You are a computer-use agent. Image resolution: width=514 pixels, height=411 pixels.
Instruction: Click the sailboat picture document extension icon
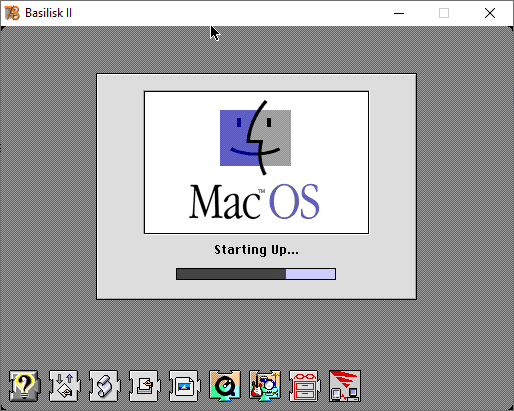pyautogui.click(x=184, y=386)
